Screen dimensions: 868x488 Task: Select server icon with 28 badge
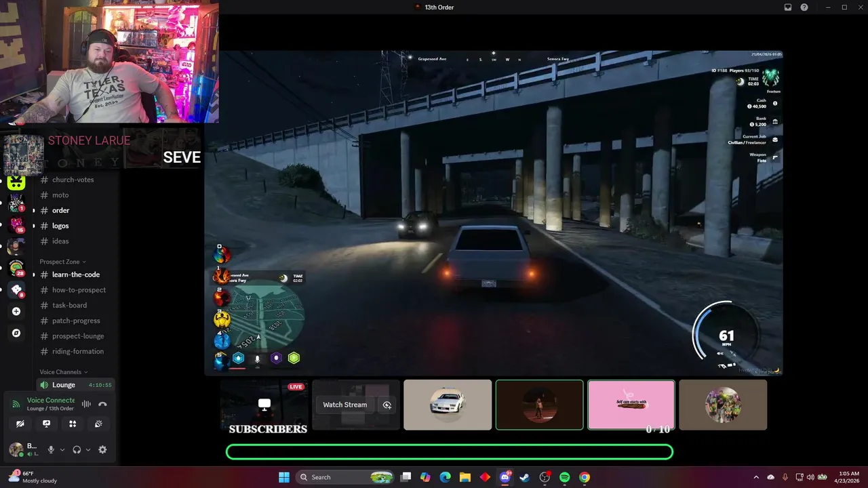point(16,268)
